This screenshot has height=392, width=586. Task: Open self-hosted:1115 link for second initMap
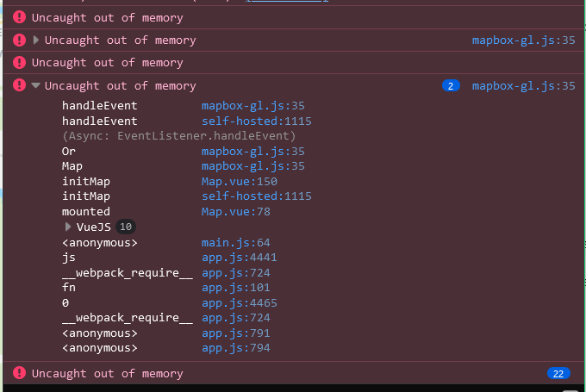coord(257,196)
